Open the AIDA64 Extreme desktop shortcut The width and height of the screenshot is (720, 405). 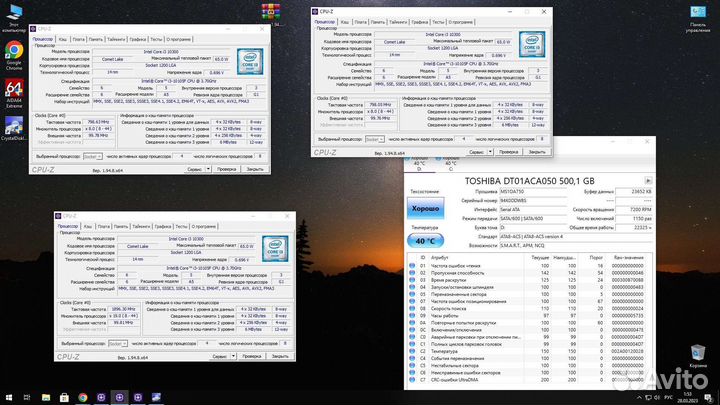[x=14, y=93]
